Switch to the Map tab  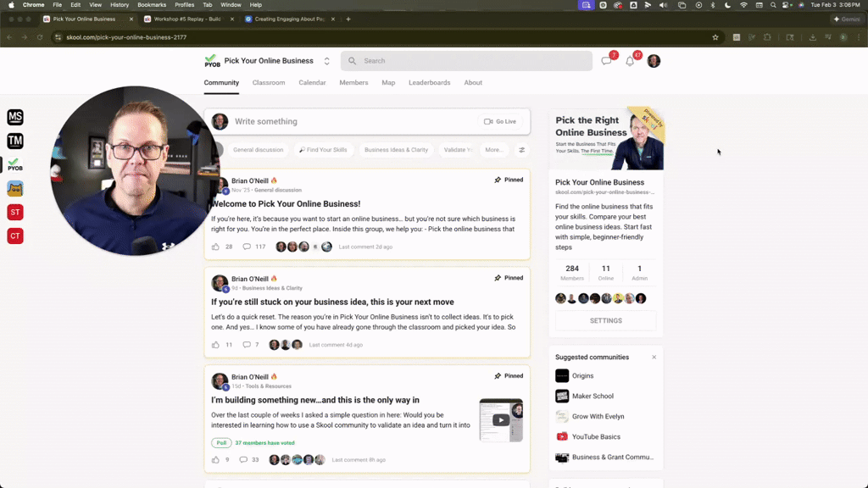pos(388,82)
